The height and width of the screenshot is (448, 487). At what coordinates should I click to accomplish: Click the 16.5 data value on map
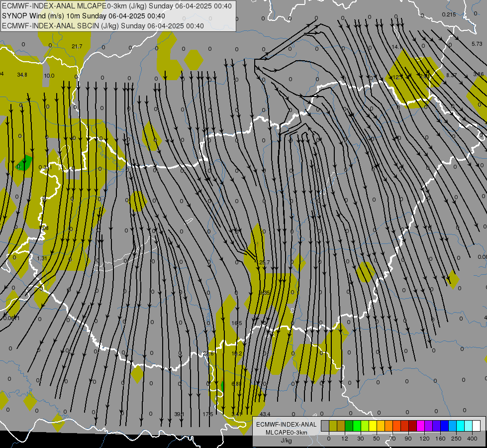(x=237, y=323)
